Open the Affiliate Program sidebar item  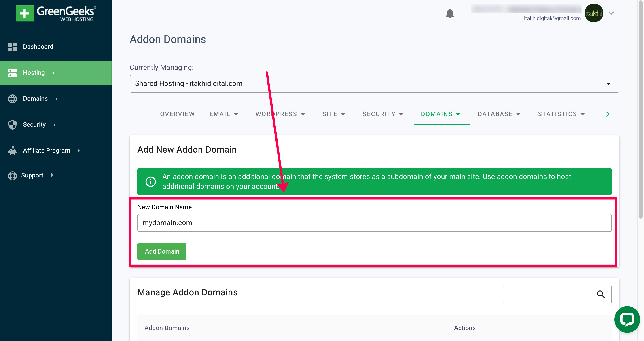47,150
